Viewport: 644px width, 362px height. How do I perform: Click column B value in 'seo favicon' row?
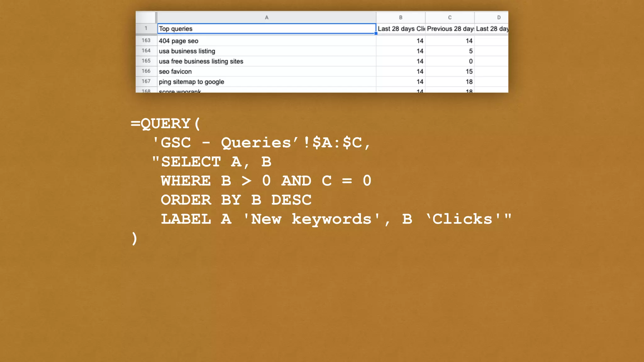[x=401, y=71]
